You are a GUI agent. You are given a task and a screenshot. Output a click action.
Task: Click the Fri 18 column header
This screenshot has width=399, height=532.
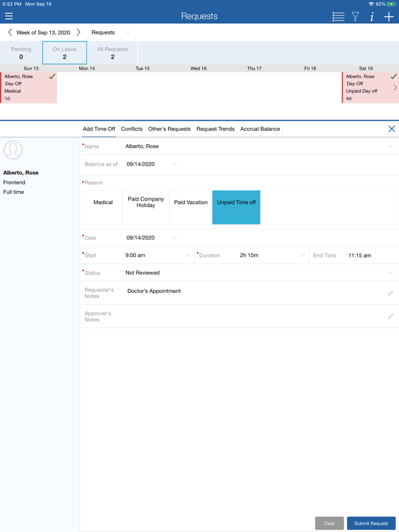[x=310, y=68]
